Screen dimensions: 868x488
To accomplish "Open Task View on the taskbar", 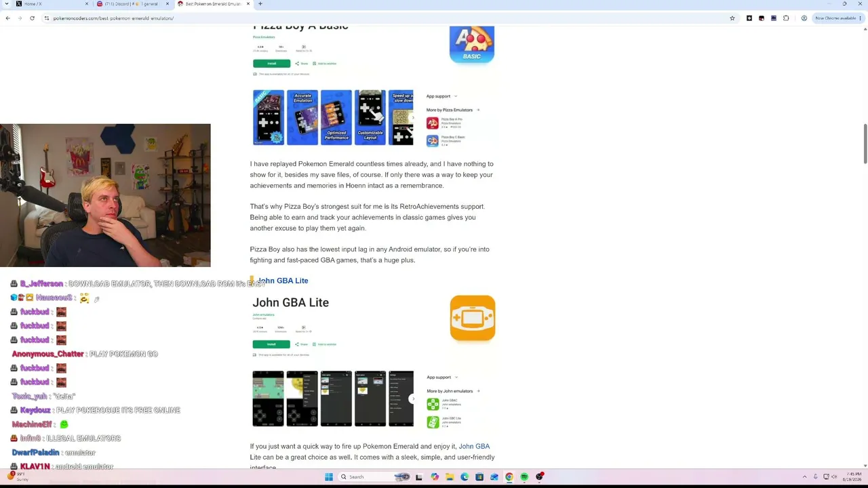I will [x=418, y=477].
